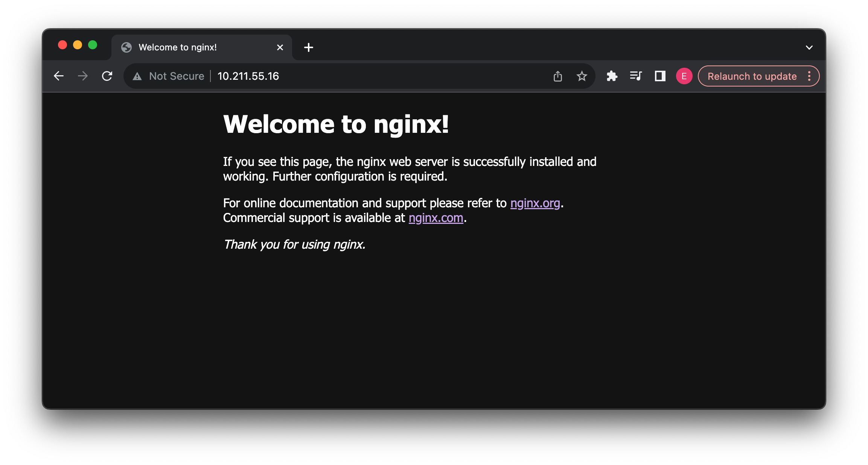Click the yellow minimize window button

[x=78, y=45]
